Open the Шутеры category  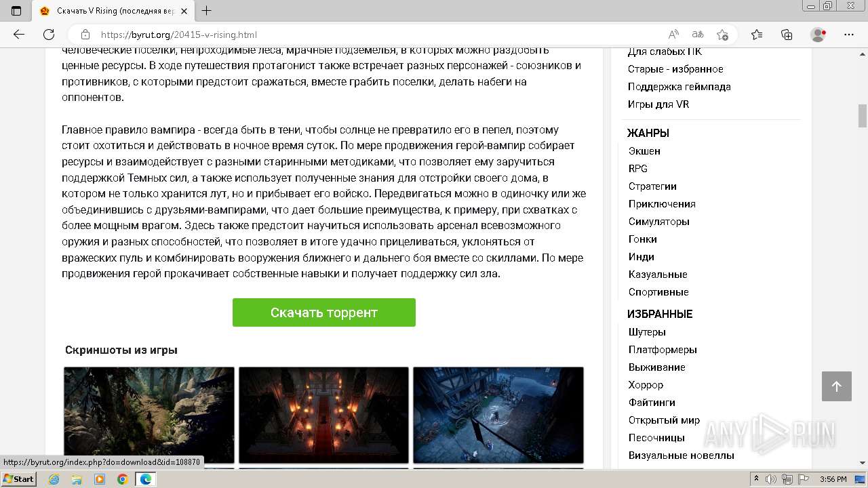[x=647, y=332]
